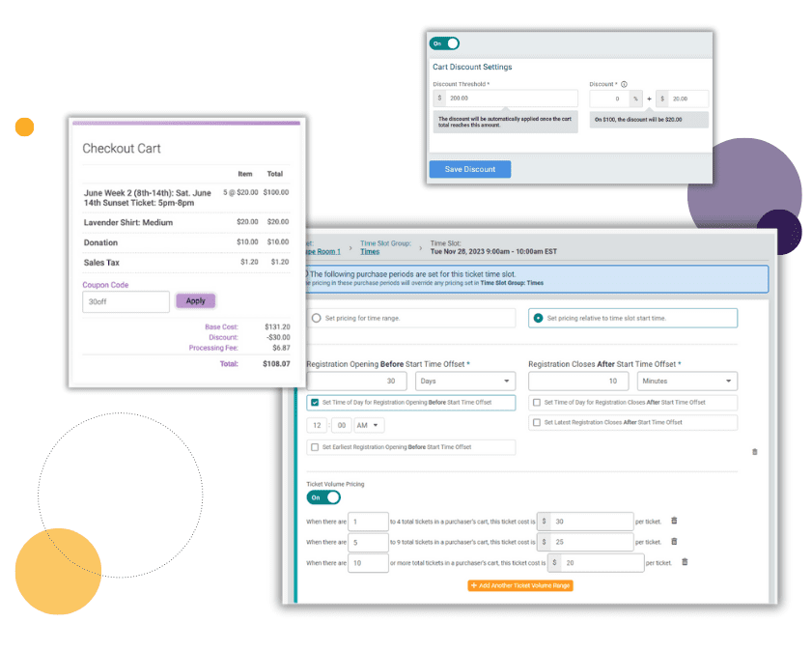Click the Discount info icon
This screenshot has width=812, height=651.
(x=625, y=84)
